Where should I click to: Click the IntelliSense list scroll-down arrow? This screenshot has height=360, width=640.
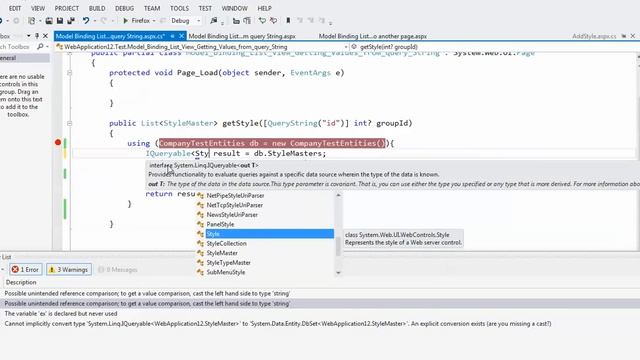click(338, 273)
